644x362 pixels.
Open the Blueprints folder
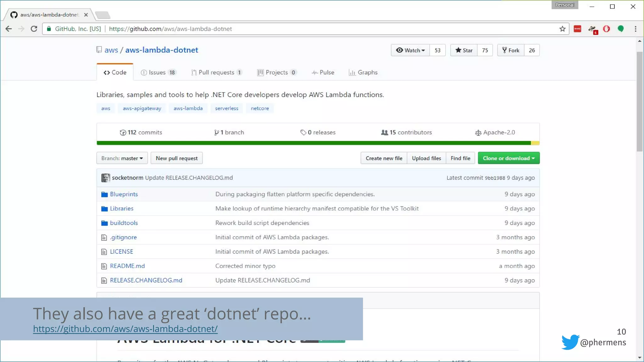coord(124,194)
